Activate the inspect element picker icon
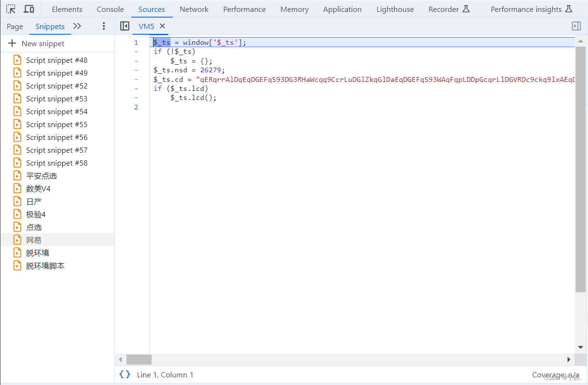This screenshot has width=588, height=385. point(11,9)
